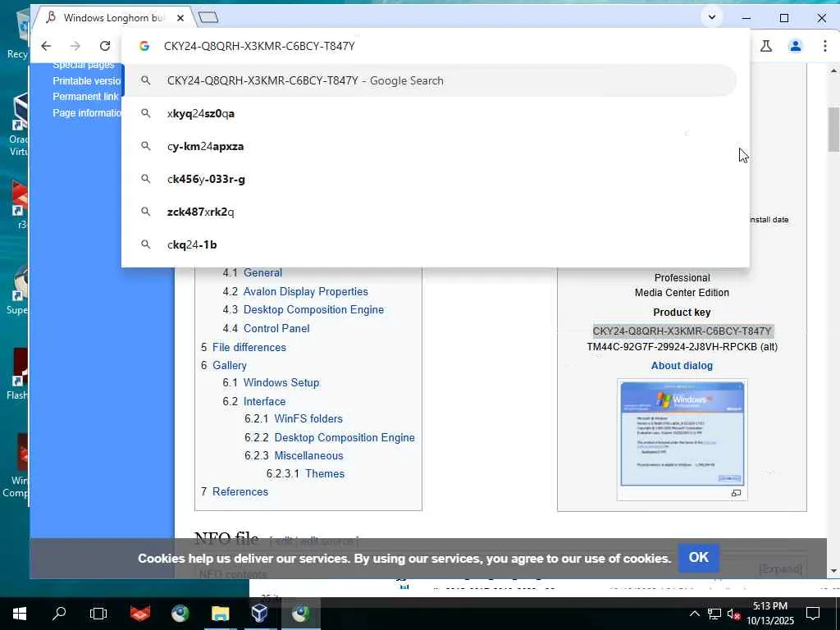840x630 pixels.
Task: Show hidden system tray icons
Action: (694, 614)
